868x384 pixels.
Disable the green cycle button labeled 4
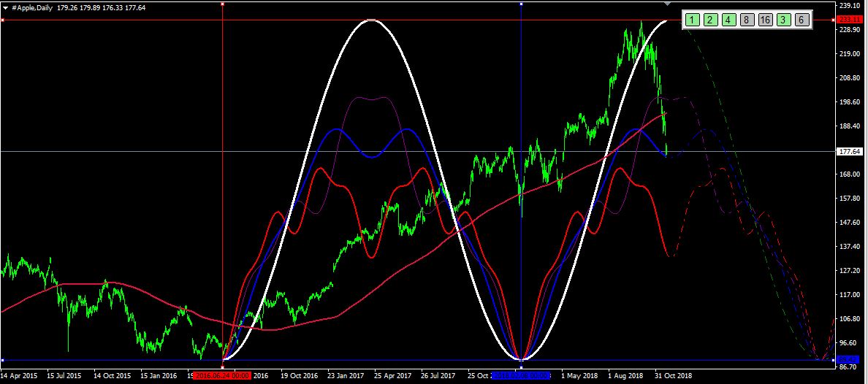728,20
